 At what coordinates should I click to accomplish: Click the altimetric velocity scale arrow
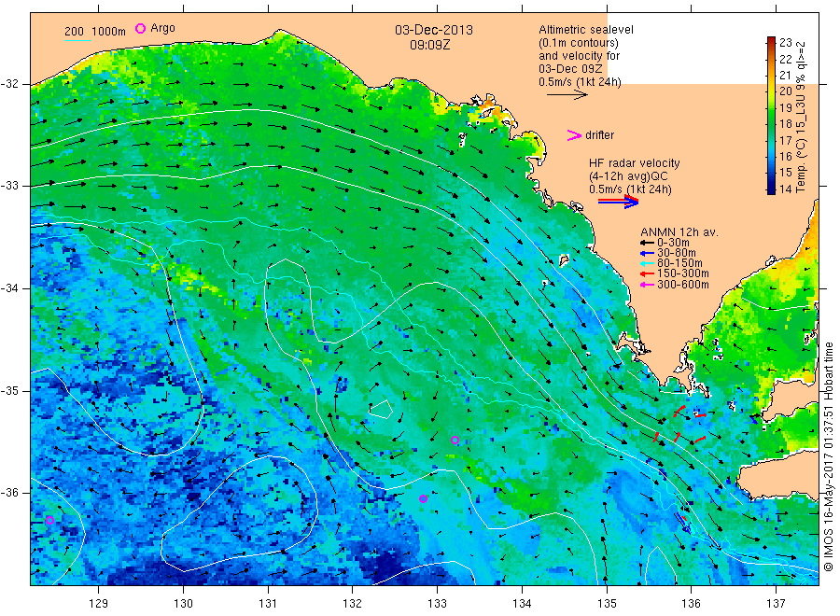tap(567, 95)
